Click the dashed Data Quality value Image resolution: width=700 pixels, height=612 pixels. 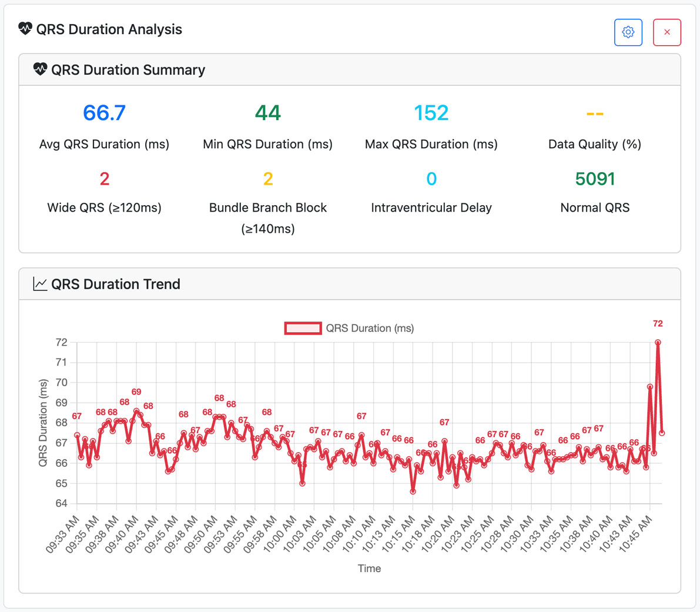pos(595,114)
